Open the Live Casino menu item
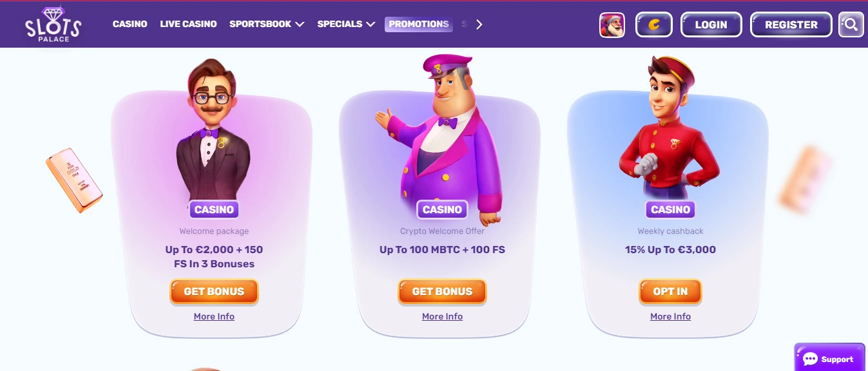Viewport: 868px width, 371px height. [188, 24]
